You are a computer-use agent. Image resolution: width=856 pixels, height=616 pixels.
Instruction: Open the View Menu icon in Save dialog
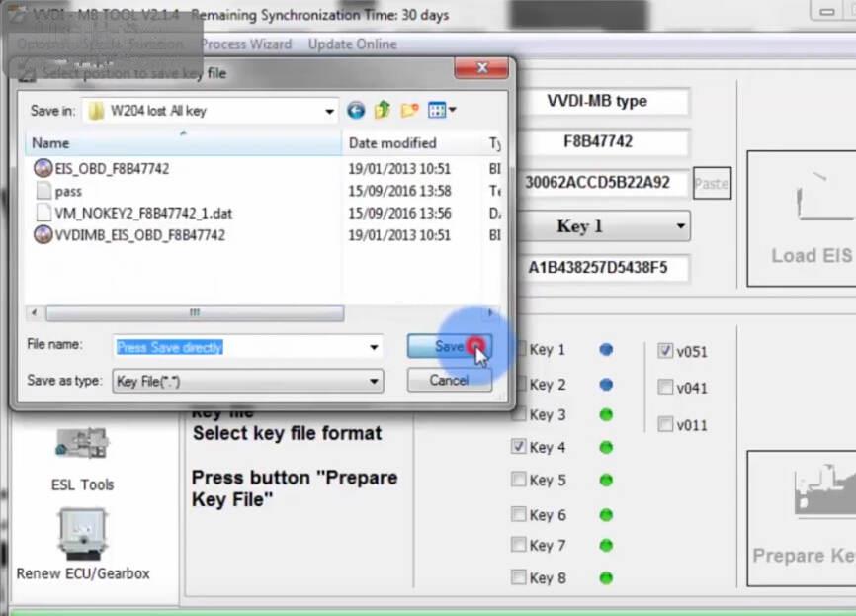point(442,111)
